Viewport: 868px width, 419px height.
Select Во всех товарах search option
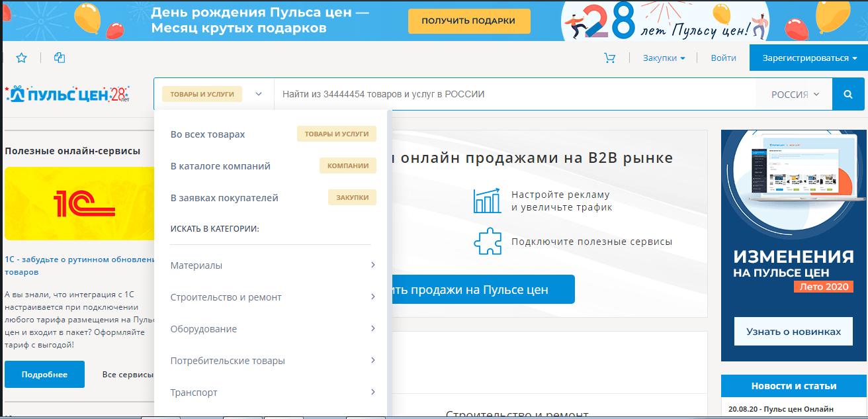coord(272,134)
